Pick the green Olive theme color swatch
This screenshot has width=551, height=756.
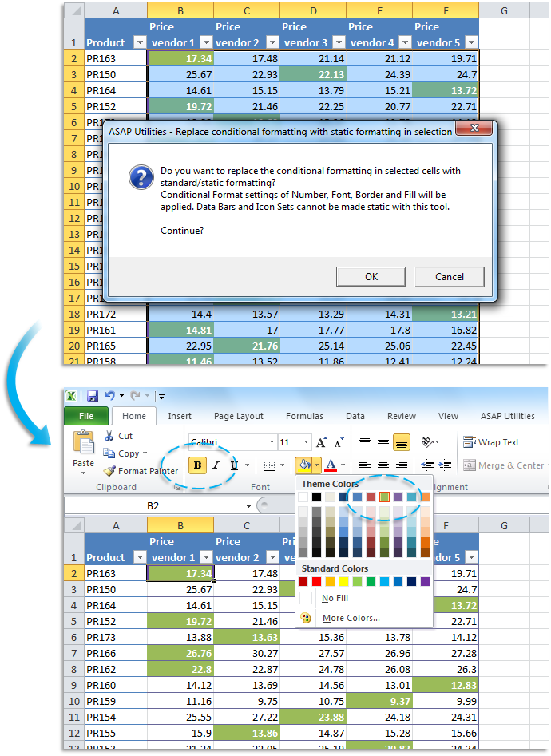[384, 497]
